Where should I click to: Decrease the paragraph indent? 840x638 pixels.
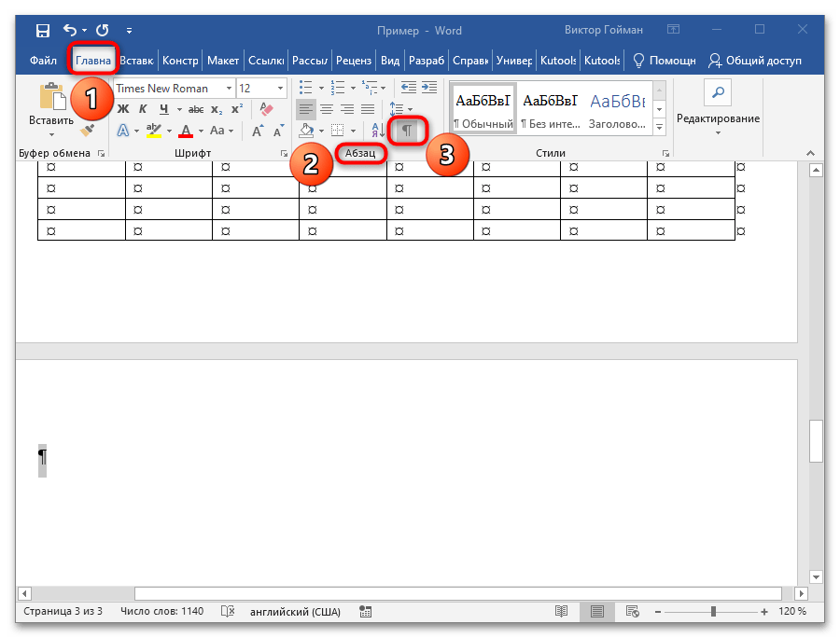pos(409,88)
